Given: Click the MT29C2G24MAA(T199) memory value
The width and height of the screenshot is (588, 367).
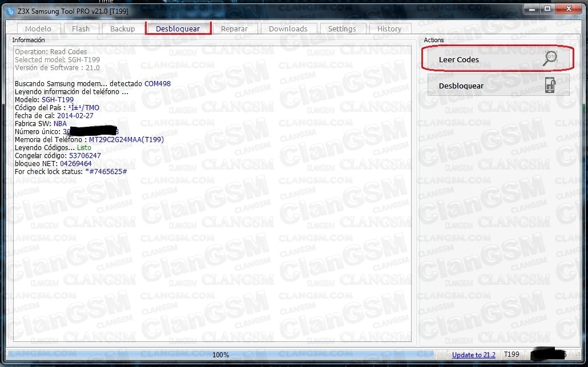Looking at the screenshot, I should [126, 139].
